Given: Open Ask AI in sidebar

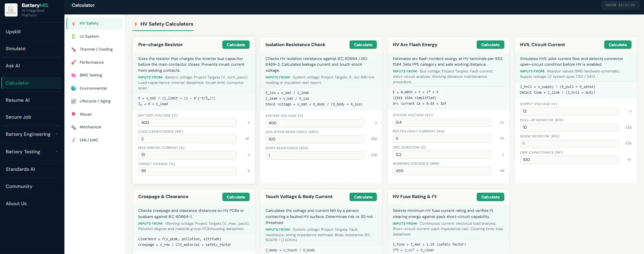Looking at the screenshot, I should [x=31, y=66].
